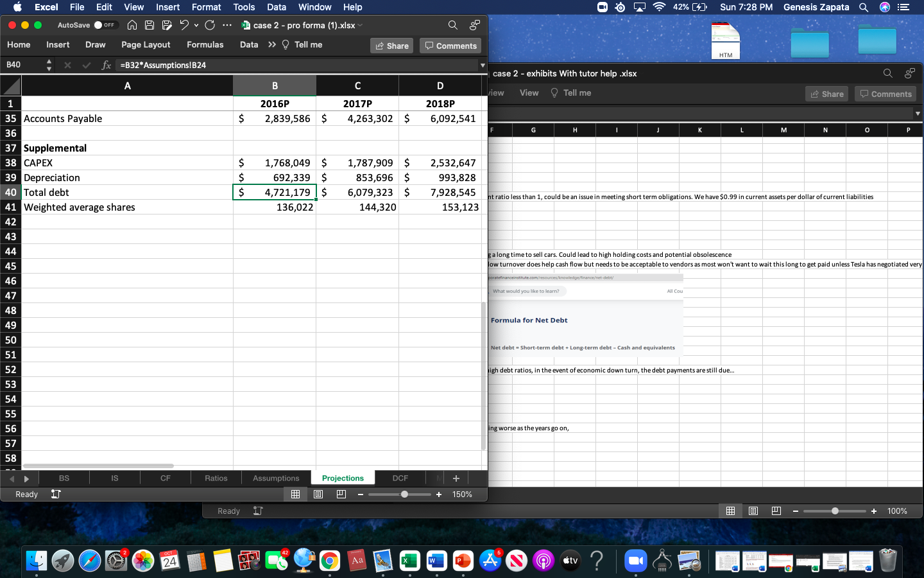This screenshot has height=578, width=924.
Task: Open Google Chrome from the Dock
Action: click(x=330, y=561)
